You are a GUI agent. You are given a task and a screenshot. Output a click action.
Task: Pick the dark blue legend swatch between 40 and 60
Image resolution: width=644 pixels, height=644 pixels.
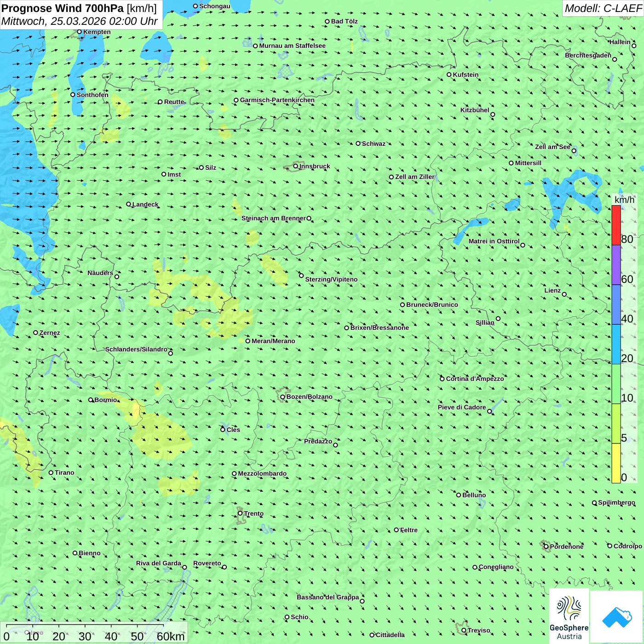coord(616,305)
